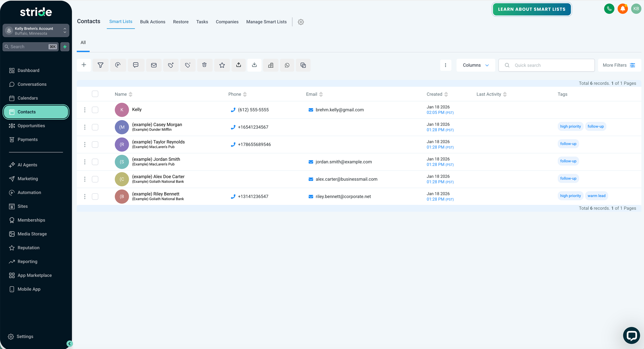Screen dimensions: 644x349
Task: Click the phone icon for Kelly
Action: 233,110
